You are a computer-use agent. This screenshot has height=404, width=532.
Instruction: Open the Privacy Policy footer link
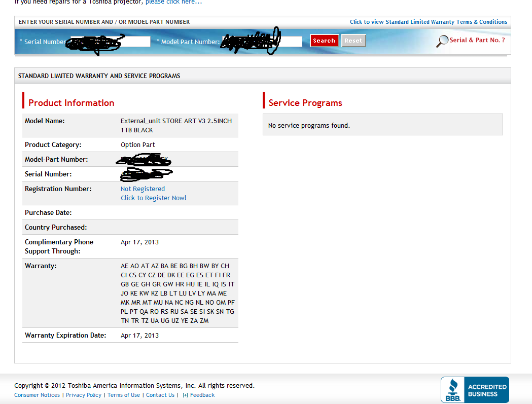[84, 395]
